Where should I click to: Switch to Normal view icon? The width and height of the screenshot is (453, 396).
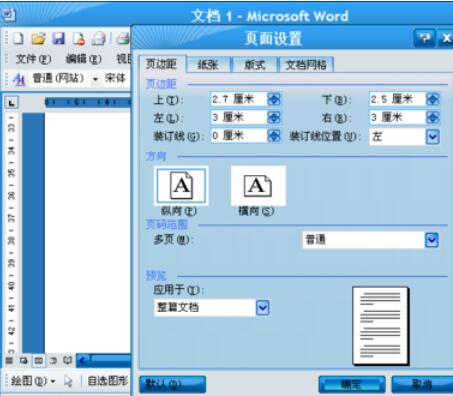click(x=9, y=361)
